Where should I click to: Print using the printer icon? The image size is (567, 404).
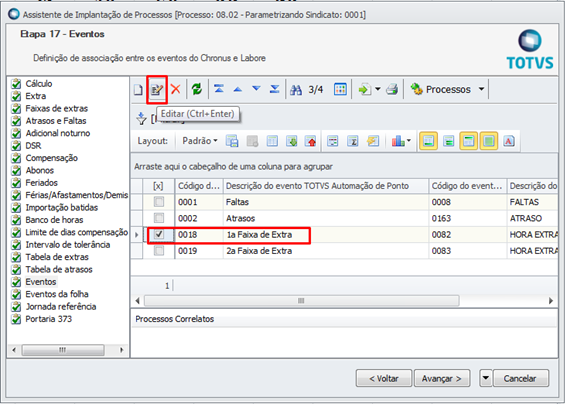392,89
